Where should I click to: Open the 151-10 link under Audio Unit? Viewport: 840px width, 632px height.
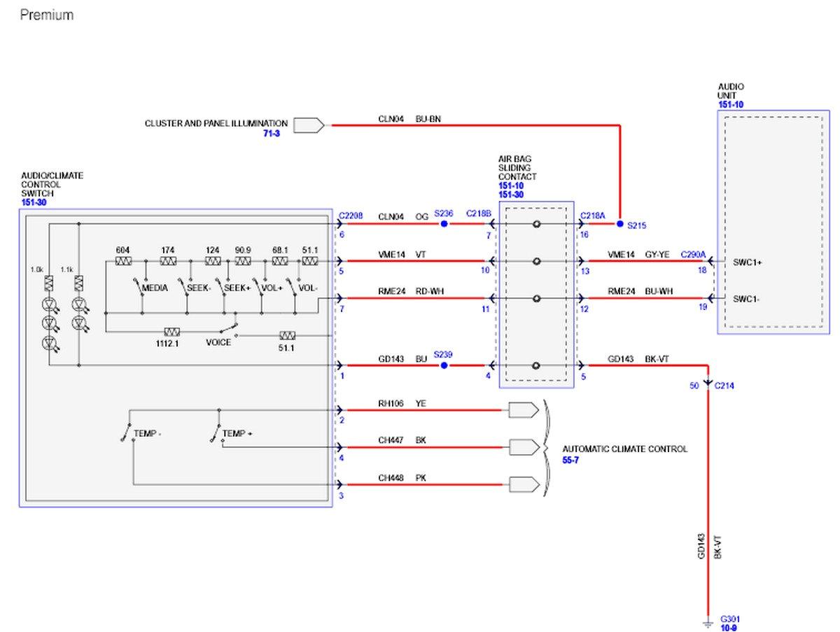coord(730,105)
